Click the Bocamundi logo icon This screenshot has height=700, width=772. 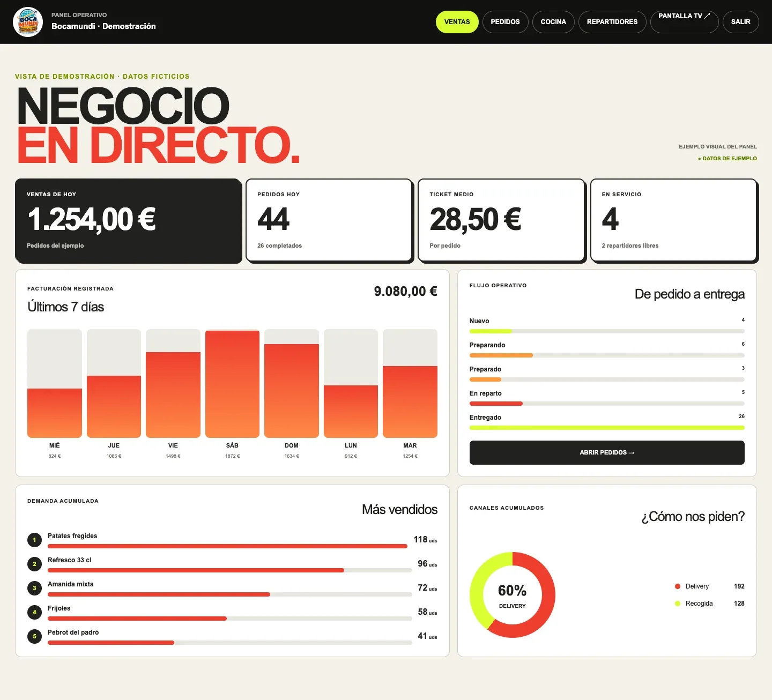(28, 22)
